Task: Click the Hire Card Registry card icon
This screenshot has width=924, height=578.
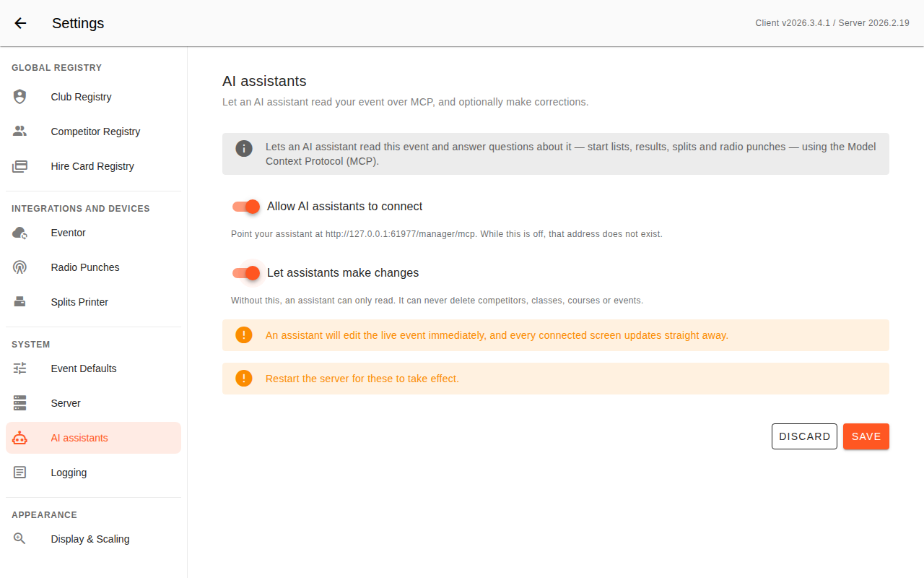Action: [19, 166]
